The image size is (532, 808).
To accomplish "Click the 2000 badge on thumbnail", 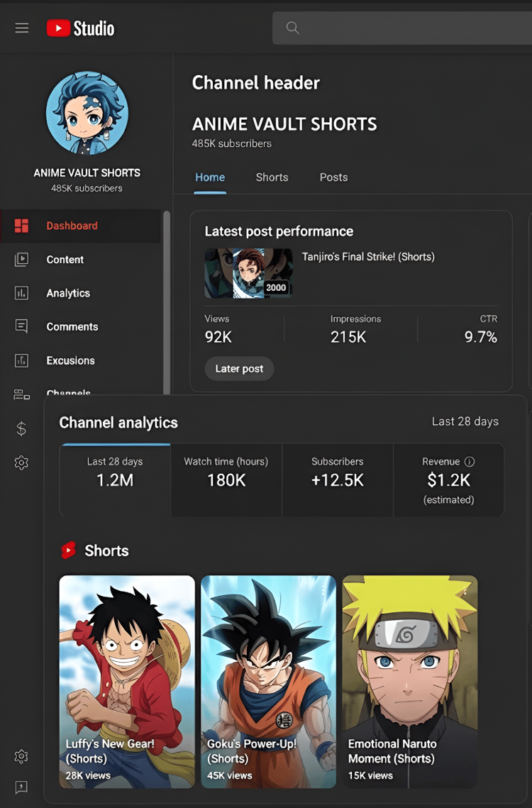I will click(x=276, y=287).
